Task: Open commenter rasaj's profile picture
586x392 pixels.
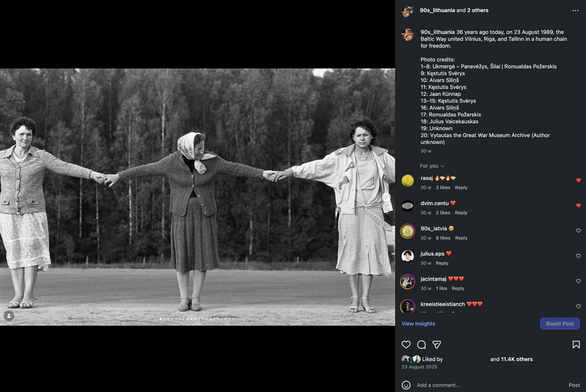Action: (407, 180)
